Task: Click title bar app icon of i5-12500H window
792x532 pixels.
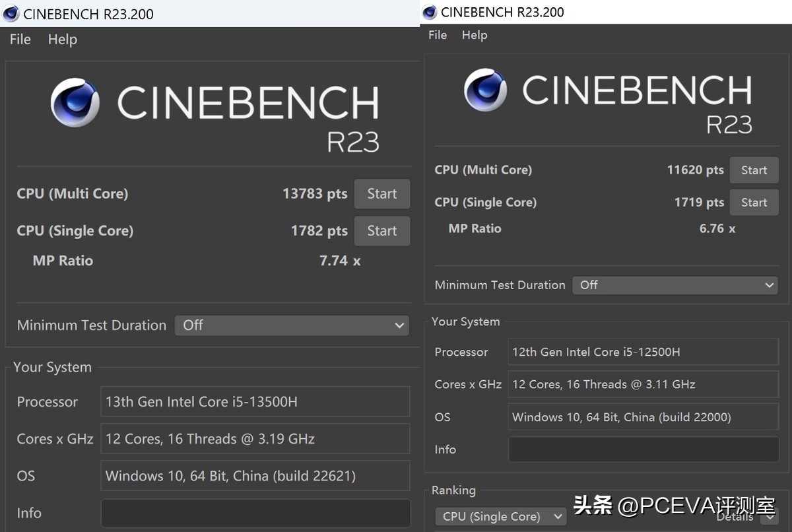Action: tap(430, 12)
